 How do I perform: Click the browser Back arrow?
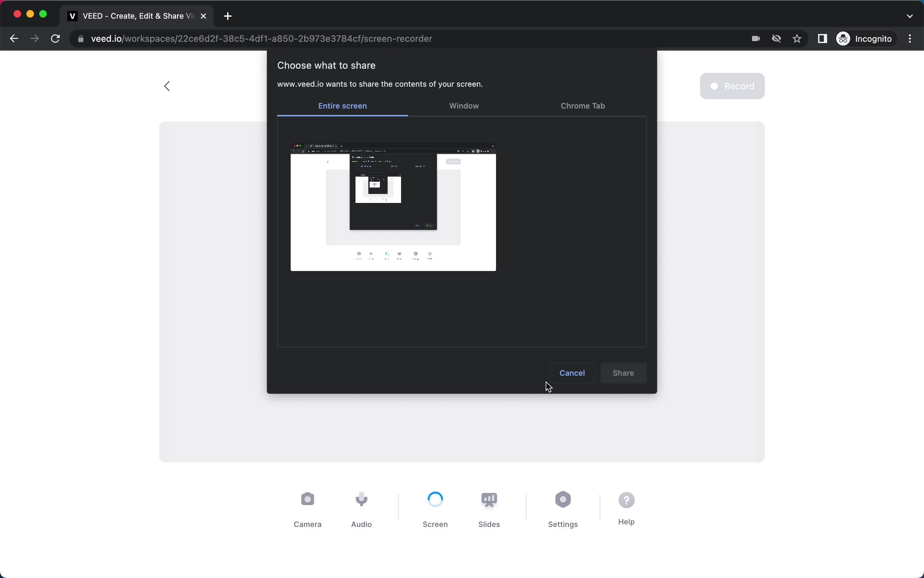14,39
